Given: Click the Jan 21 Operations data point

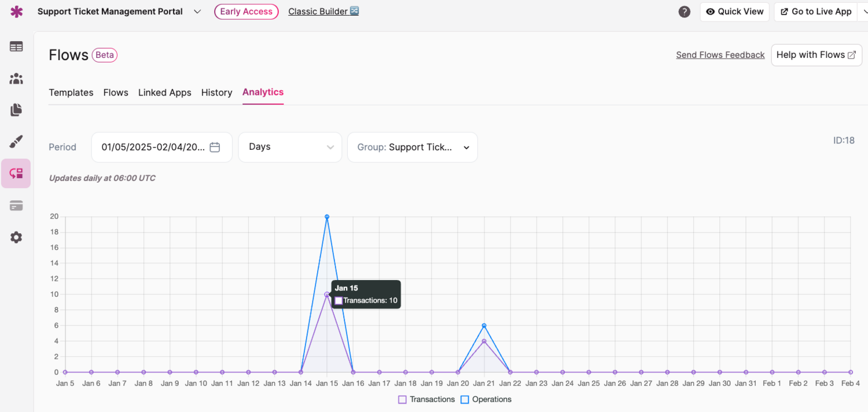Looking at the screenshot, I should click(484, 326).
